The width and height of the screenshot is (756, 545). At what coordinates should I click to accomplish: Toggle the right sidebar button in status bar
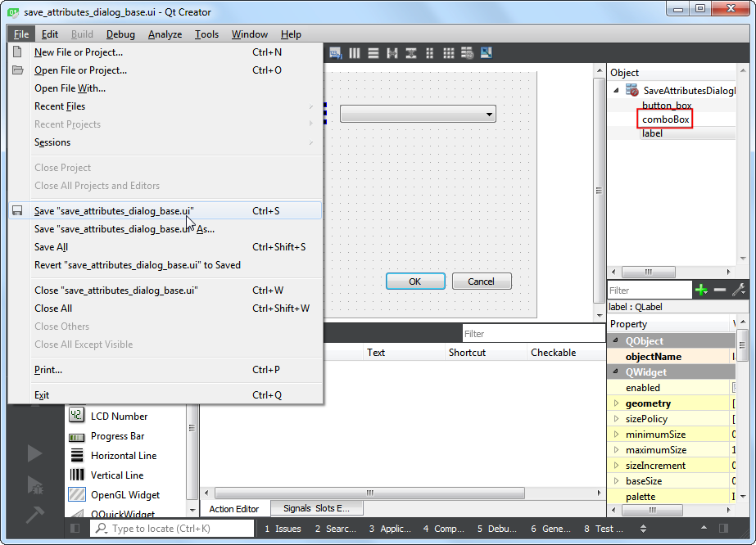click(723, 529)
